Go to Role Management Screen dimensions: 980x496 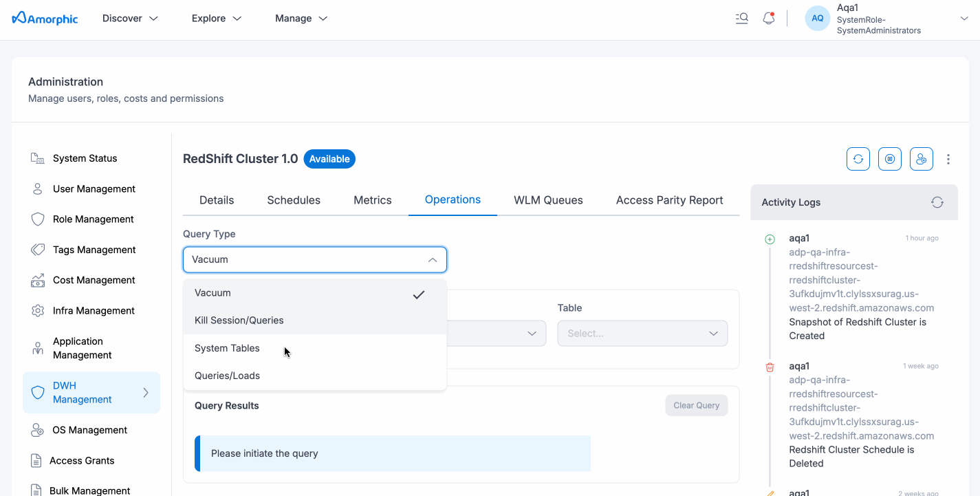(94, 219)
